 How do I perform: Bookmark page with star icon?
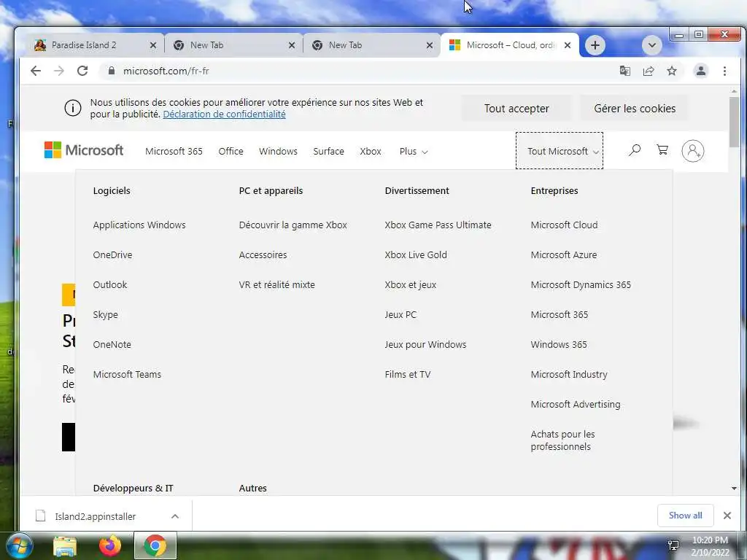(672, 71)
